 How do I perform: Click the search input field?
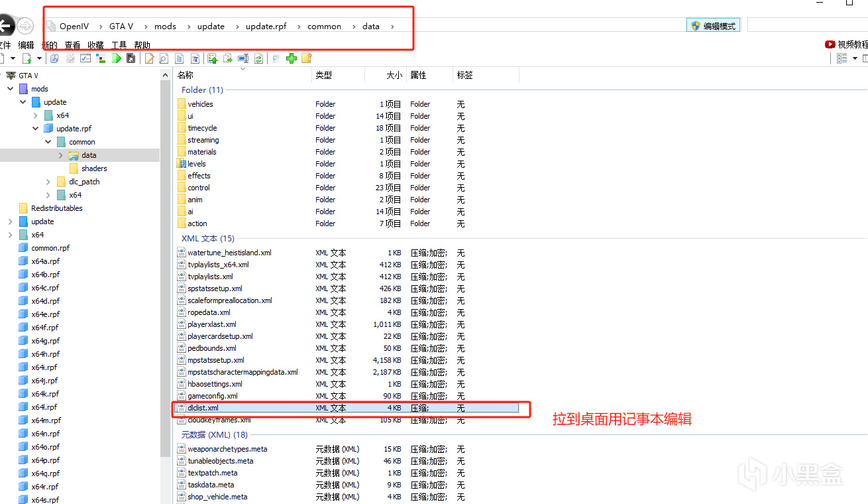coord(808,25)
